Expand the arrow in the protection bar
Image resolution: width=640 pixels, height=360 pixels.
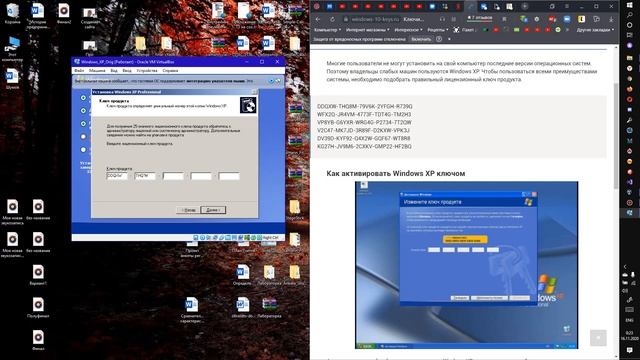[449, 39]
